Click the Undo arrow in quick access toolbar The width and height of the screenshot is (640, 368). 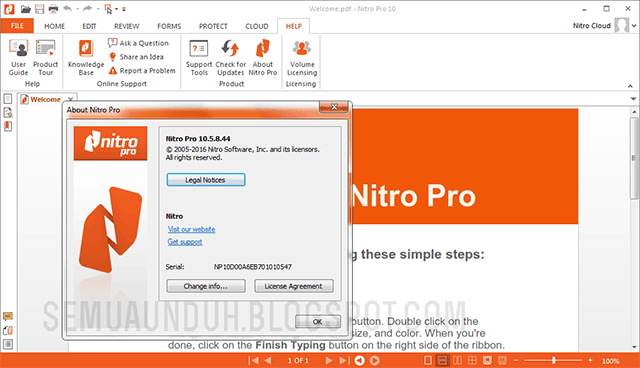(68, 9)
